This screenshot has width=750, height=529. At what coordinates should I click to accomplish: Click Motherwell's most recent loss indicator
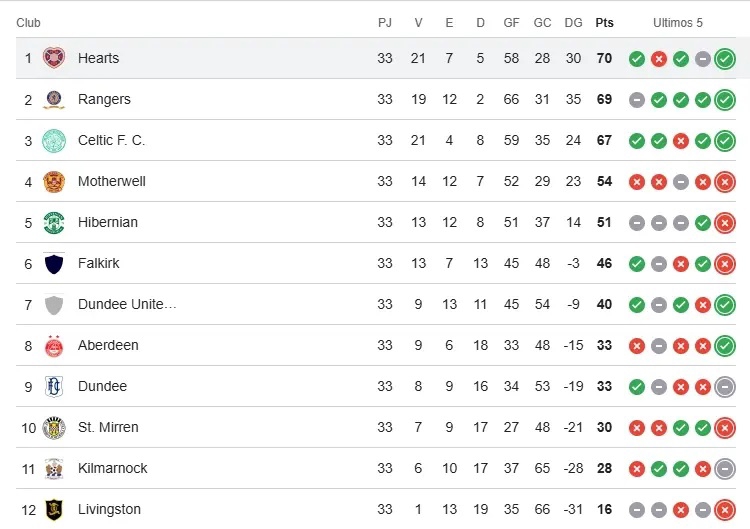click(x=725, y=182)
